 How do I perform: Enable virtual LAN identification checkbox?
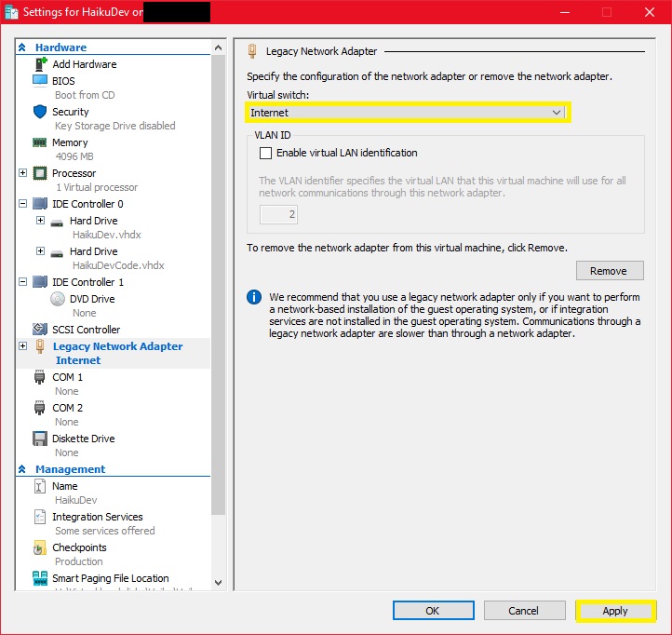[265, 153]
